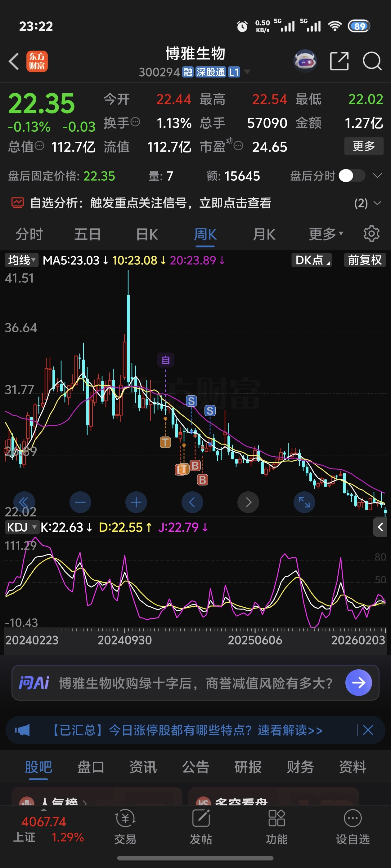Tap the 换手 info icon
Screen dimensions: 391x868
135,122
